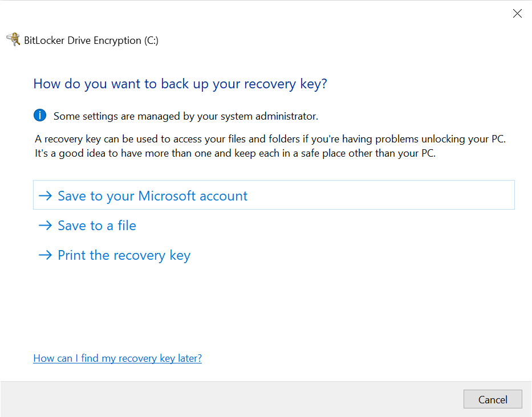Click blank space right of the Microsoft account option text

(x=382, y=196)
